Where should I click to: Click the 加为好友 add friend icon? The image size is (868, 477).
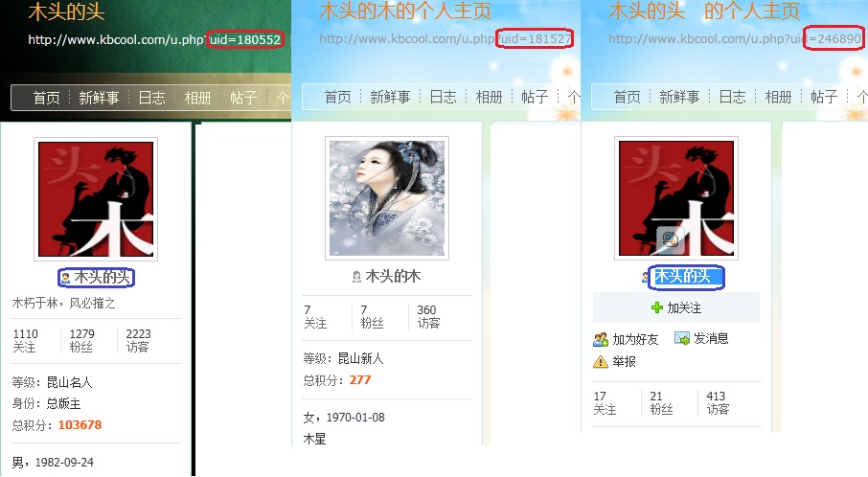click(601, 339)
